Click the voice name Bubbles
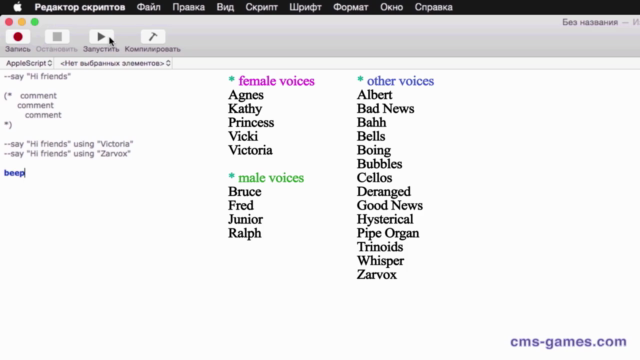 pos(380,164)
